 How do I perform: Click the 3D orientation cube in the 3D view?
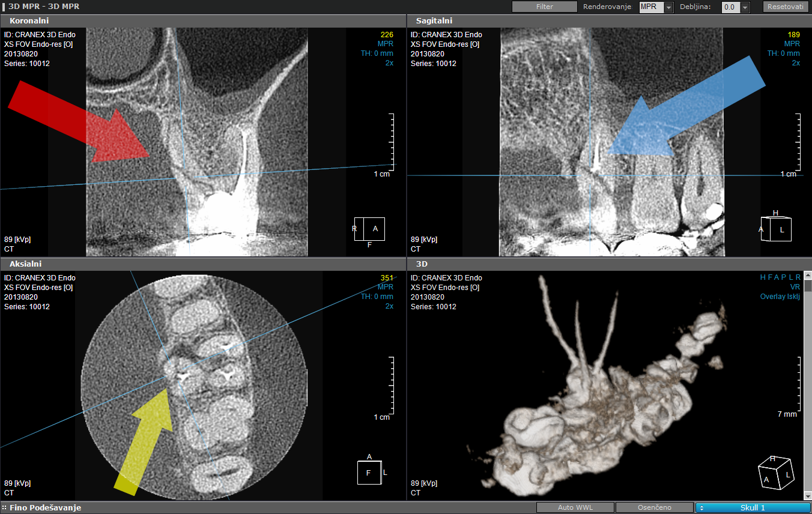coord(777,473)
